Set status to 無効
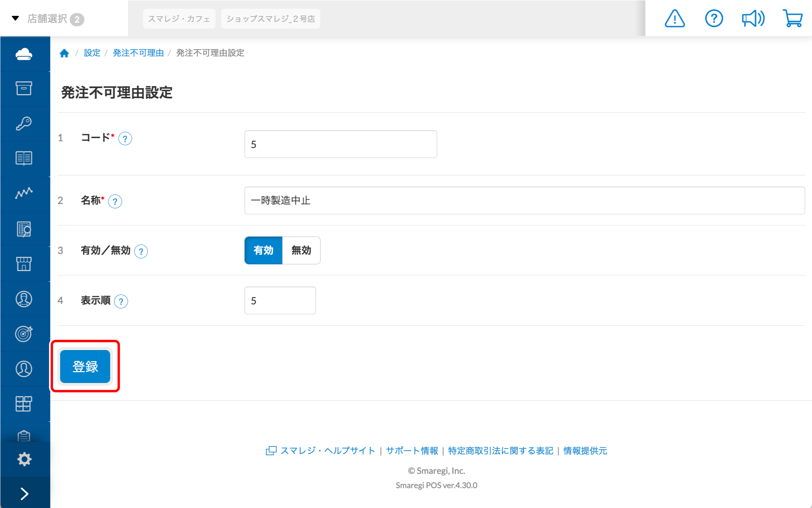The image size is (812, 508). [x=301, y=250]
